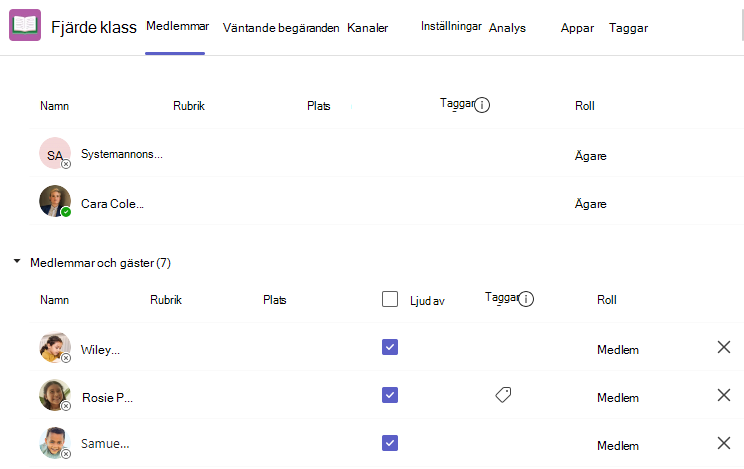Open Medlem role dropdown for Samue...
The width and height of the screenshot is (744, 469).
pos(618,446)
